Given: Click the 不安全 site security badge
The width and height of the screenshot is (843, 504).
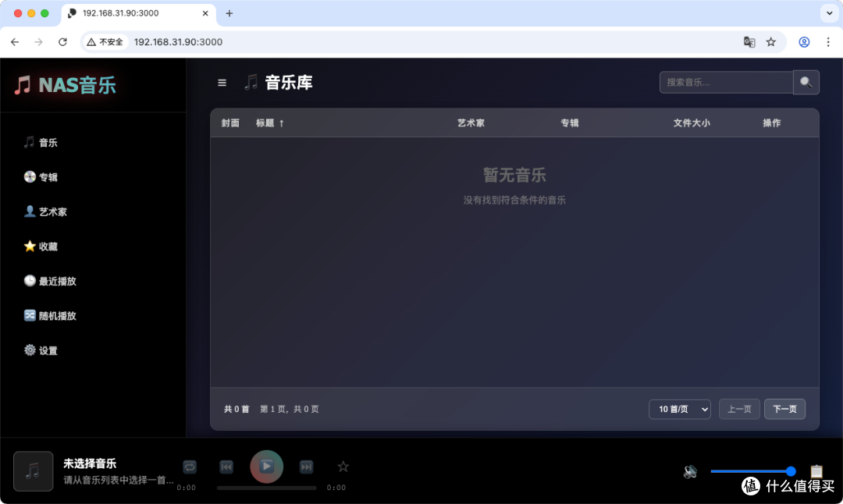Looking at the screenshot, I should pyautogui.click(x=105, y=42).
